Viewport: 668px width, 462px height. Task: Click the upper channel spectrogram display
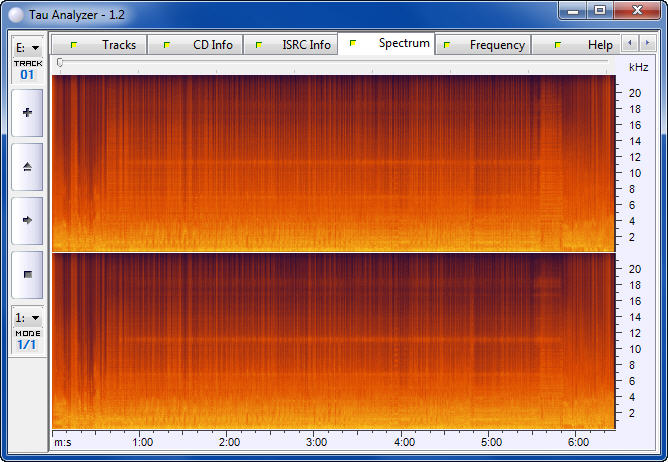332,162
